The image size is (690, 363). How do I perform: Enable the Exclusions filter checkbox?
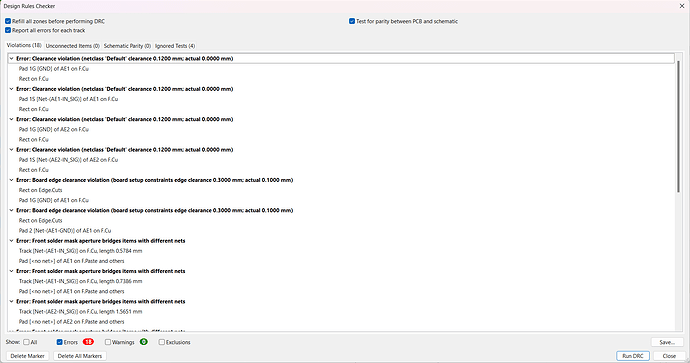tap(161, 342)
